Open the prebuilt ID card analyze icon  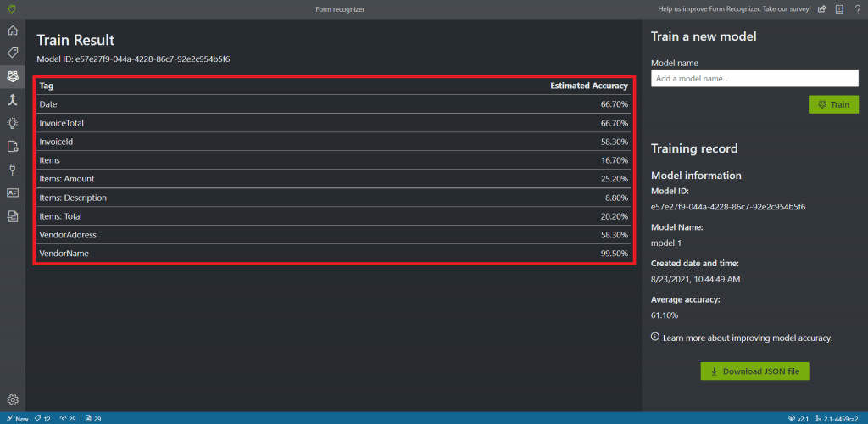[x=12, y=192]
